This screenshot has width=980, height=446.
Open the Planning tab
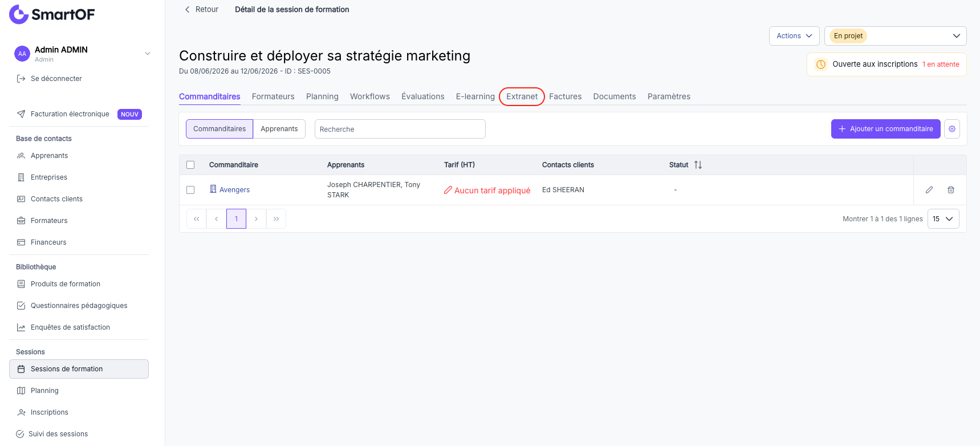322,96
